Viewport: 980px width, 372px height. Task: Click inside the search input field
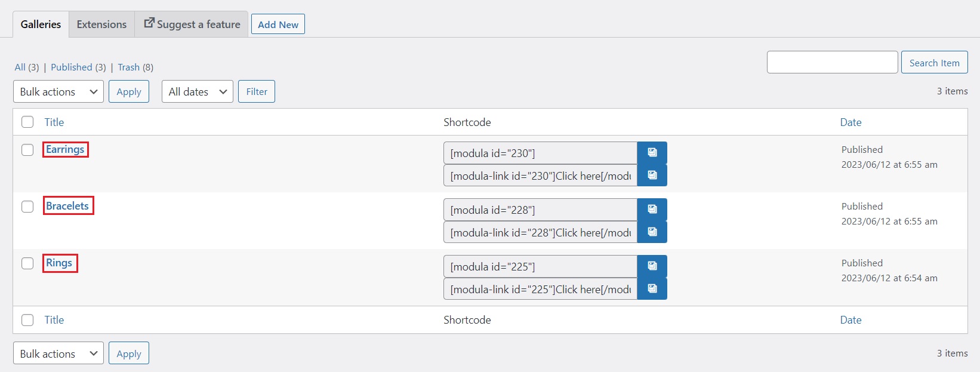tap(832, 63)
